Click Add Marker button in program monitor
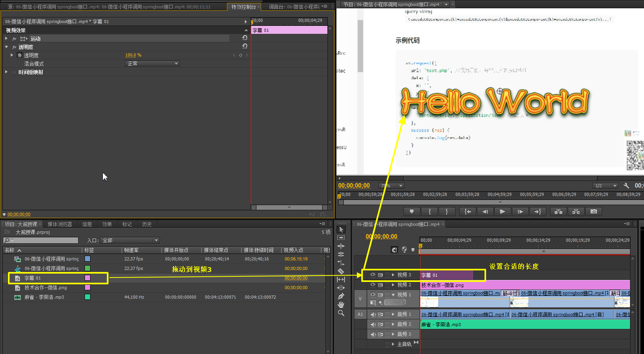Viewport: 644px width, 354px height. 412,211
